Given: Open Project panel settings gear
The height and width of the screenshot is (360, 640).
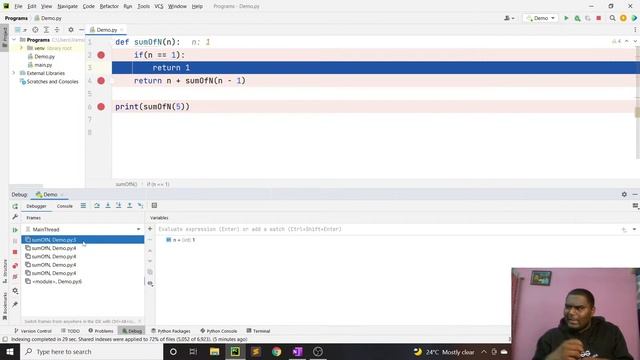Looking at the screenshot, I should (71, 30).
